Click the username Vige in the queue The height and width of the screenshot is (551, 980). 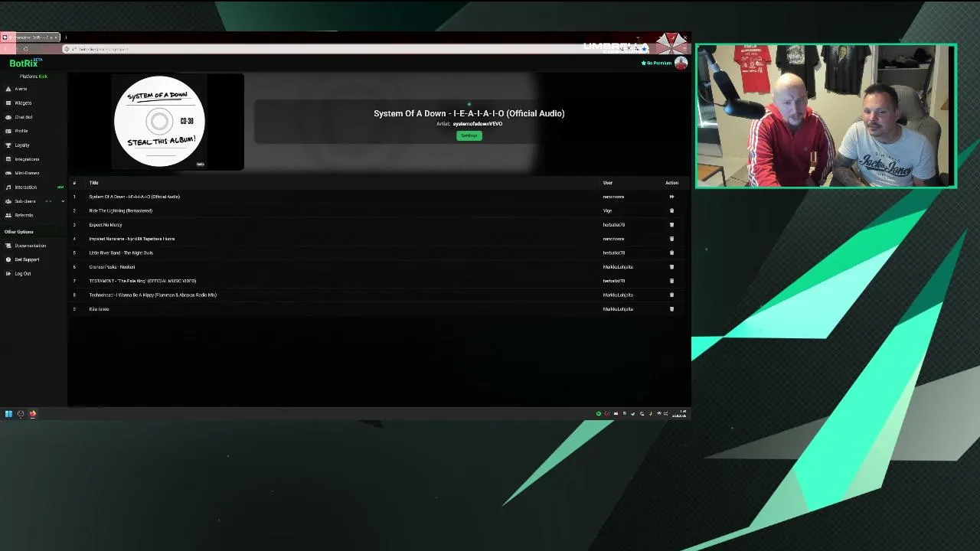pyautogui.click(x=607, y=210)
